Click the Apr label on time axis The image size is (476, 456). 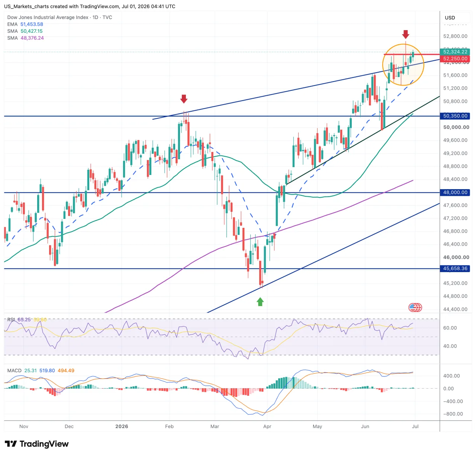267,427
